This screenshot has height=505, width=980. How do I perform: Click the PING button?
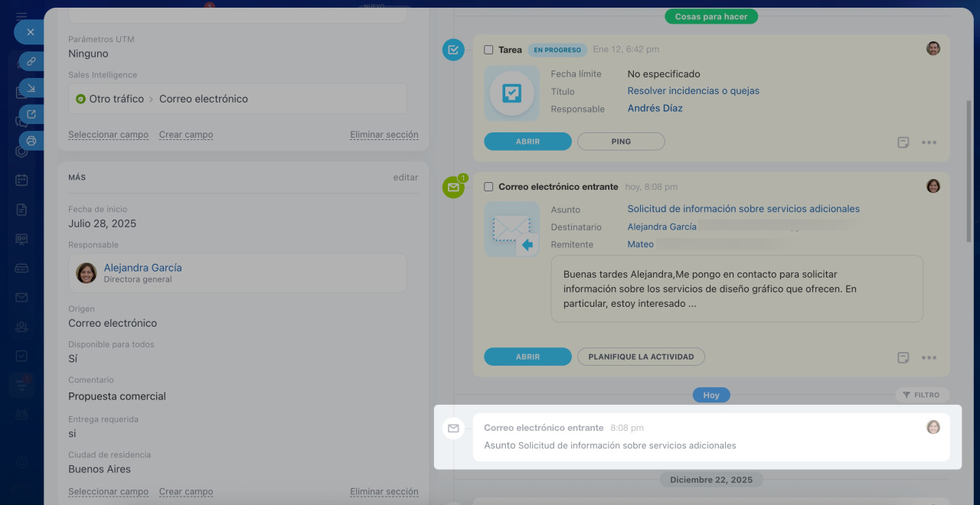tap(621, 142)
